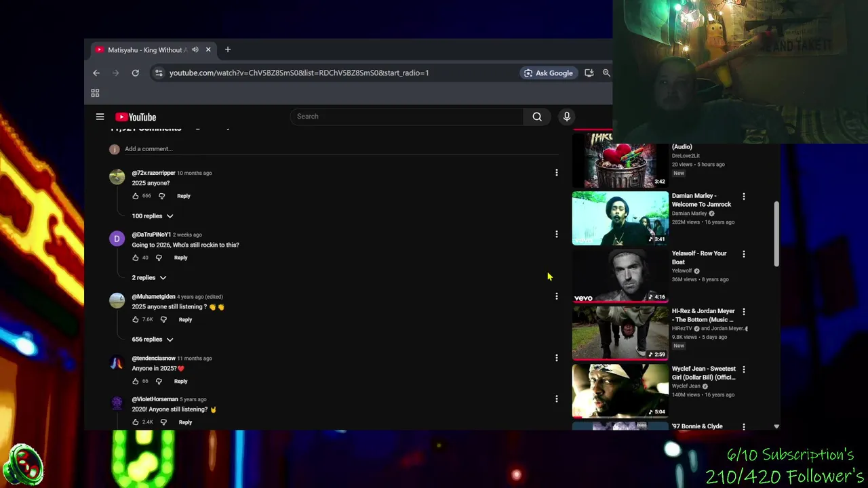This screenshot has height=488, width=868.
Task: Click install app icon in address bar
Action: [x=589, y=73]
